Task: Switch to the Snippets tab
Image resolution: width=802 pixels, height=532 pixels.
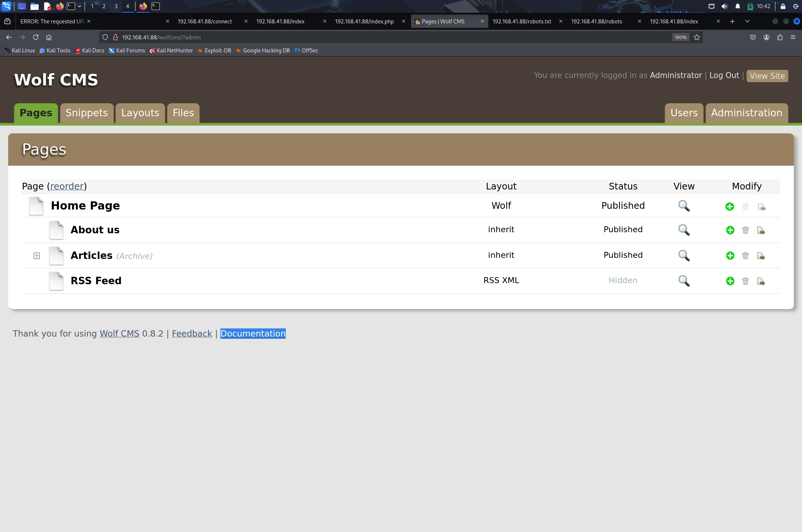Action: pos(87,113)
